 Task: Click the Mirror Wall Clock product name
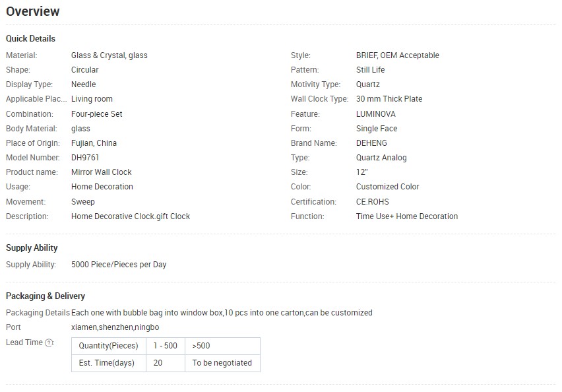click(102, 172)
